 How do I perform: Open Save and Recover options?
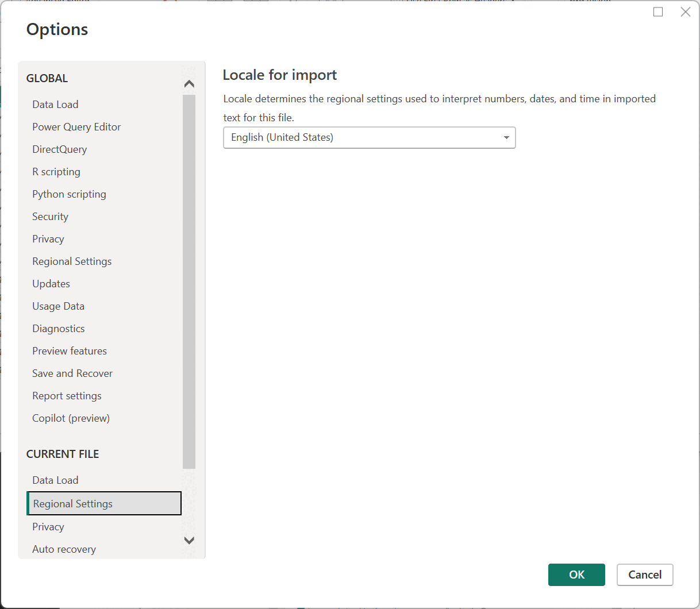coord(72,373)
